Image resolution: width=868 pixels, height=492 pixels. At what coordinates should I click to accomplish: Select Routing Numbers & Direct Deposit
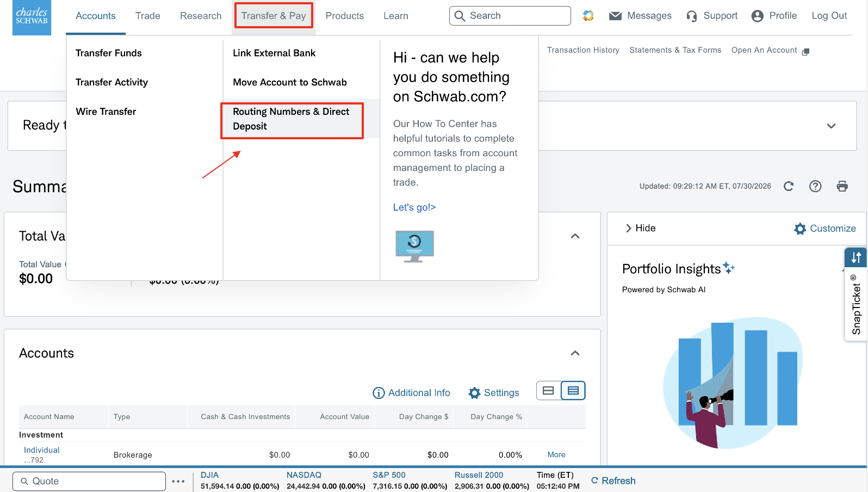coord(292,119)
